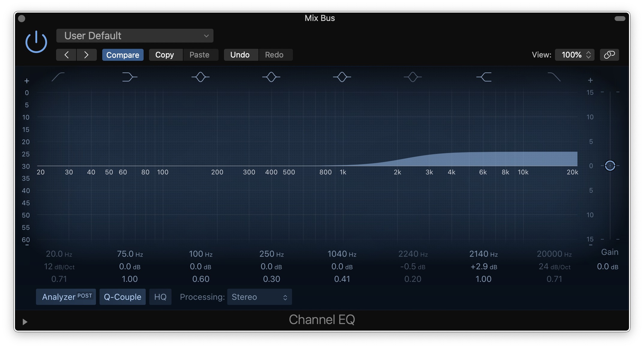Viewport: 644px width, 348px height.
Task: Enable the low cut filter band icon
Action: [58, 77]
